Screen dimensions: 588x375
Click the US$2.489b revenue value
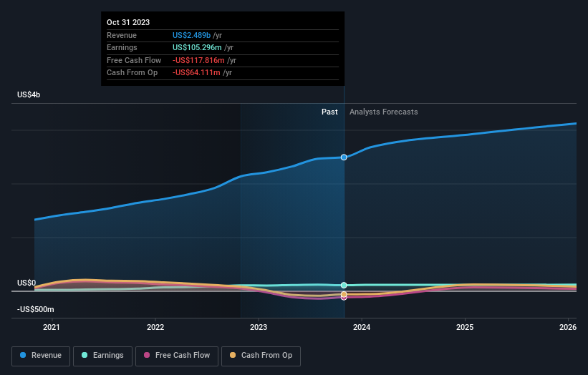pyautogui.click(x=191, y=35)
